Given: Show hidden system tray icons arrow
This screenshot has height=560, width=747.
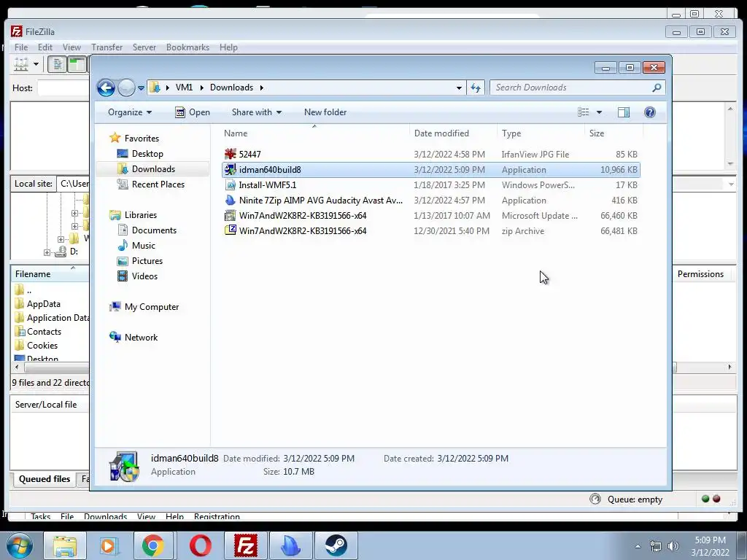Looking at the screenshot, I should (x=638, y=546).
